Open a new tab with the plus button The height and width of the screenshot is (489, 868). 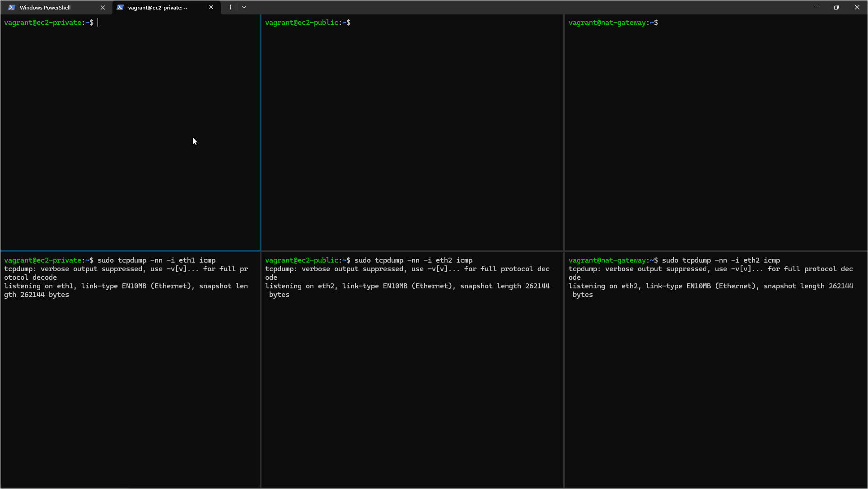[230, 7]
